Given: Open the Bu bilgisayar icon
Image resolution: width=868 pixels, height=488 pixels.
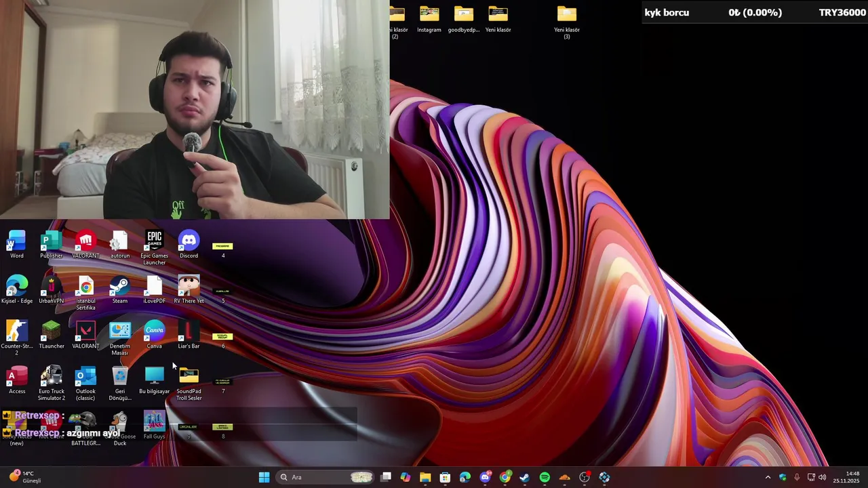Looking at the screenshot, I should point(155,380).
